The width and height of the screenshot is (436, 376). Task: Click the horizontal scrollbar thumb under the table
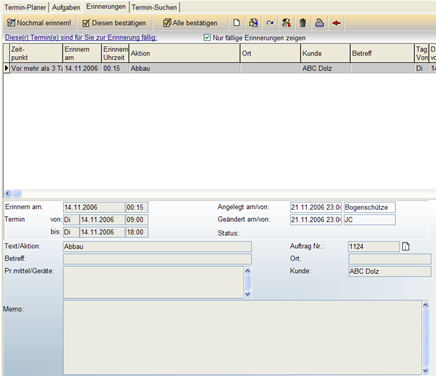pyautogui.click(x=17, y=193)
